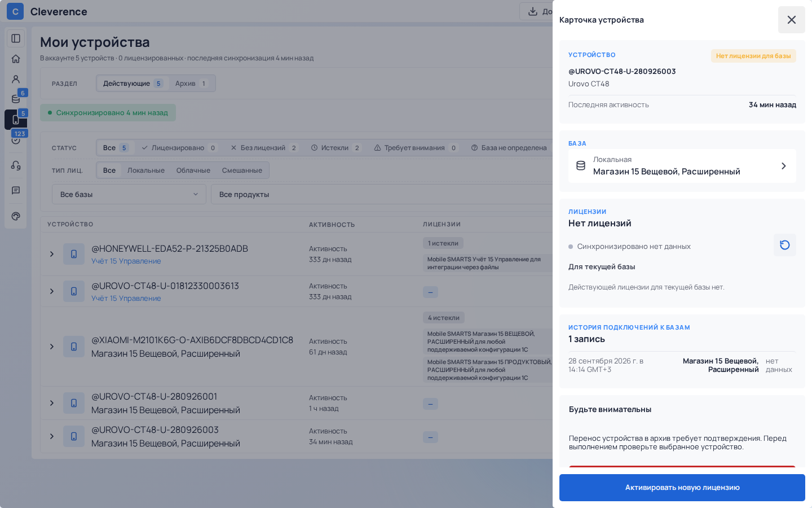Open Учёт 15 Управление link under UROVO-CT48-U-01812330003613
The width and height of the screenshot is (812, 508).
coord(126,299)
